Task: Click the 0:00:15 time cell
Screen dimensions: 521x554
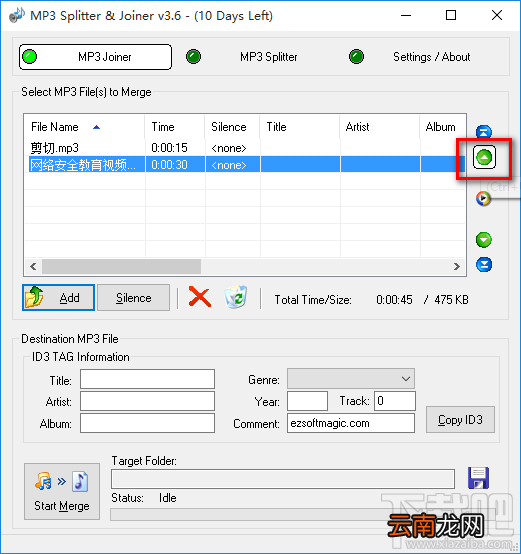Action: point(170,148)
